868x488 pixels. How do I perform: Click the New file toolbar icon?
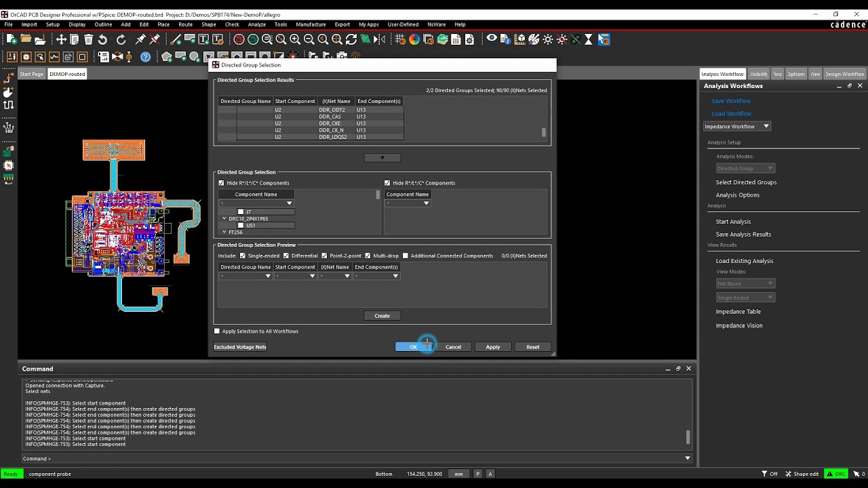pyautogui.click(x=11, y=40)
